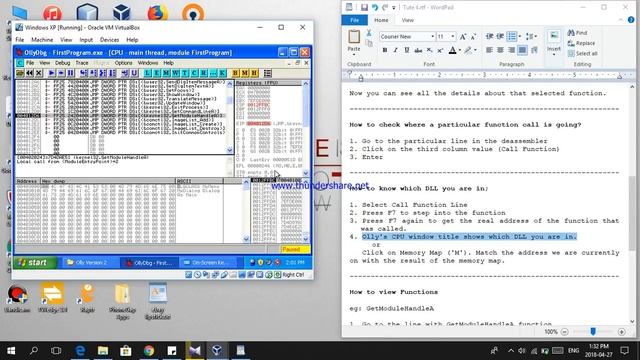Viewport: 640px width, 360px height.
Task: Click OllyDbg Step into toolbar icon
Action: tap(83, 73)
